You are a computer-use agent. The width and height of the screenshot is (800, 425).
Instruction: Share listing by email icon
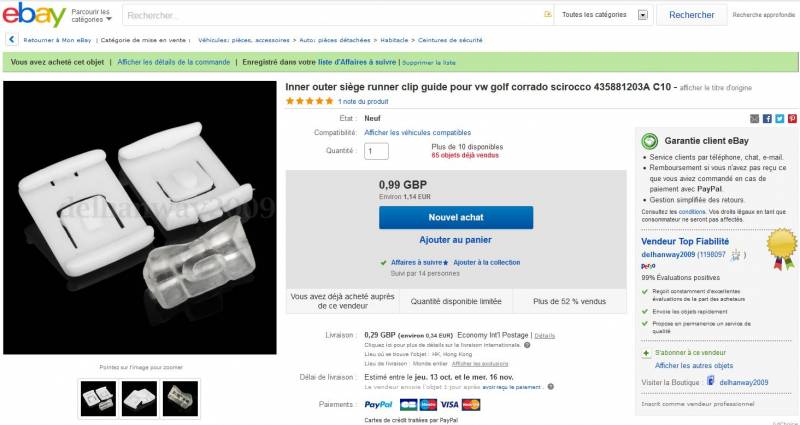pos(755,118)
